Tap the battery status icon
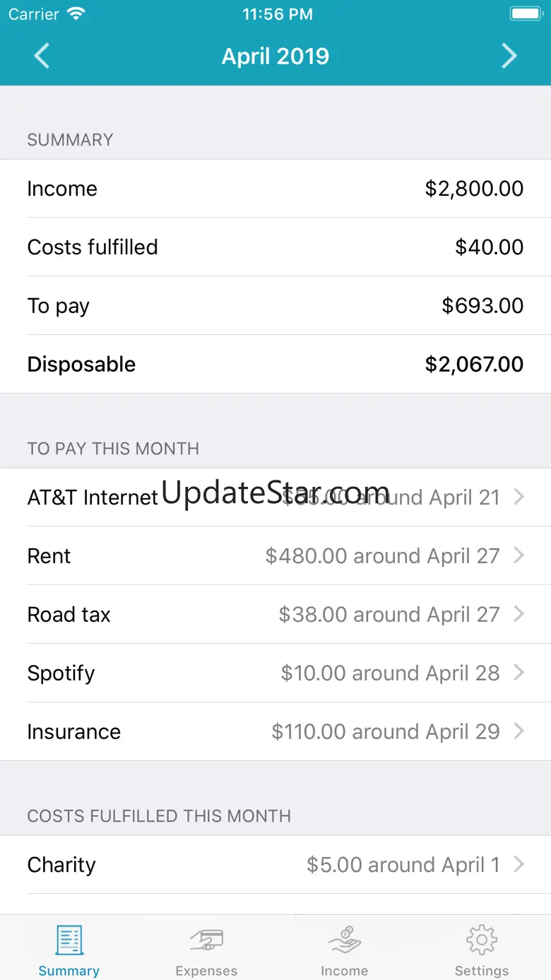The image size is (551, 980). 525,14
